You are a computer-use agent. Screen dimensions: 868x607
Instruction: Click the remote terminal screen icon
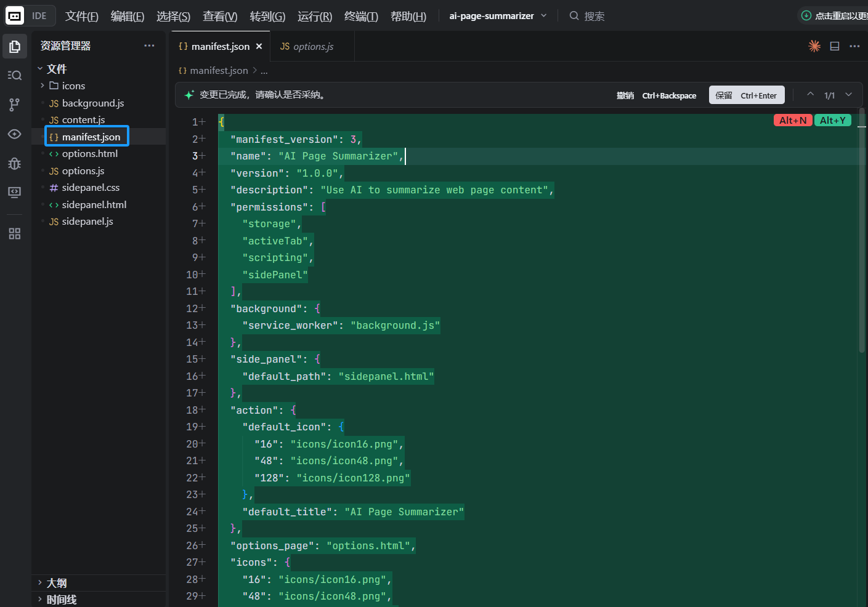point(14,192)
